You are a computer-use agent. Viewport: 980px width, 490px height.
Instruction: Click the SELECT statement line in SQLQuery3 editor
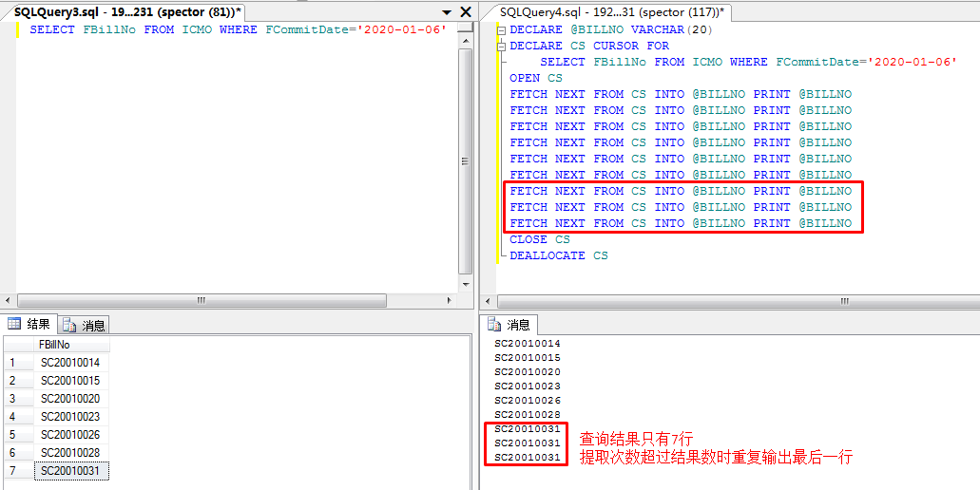click(x=239, y=29)
